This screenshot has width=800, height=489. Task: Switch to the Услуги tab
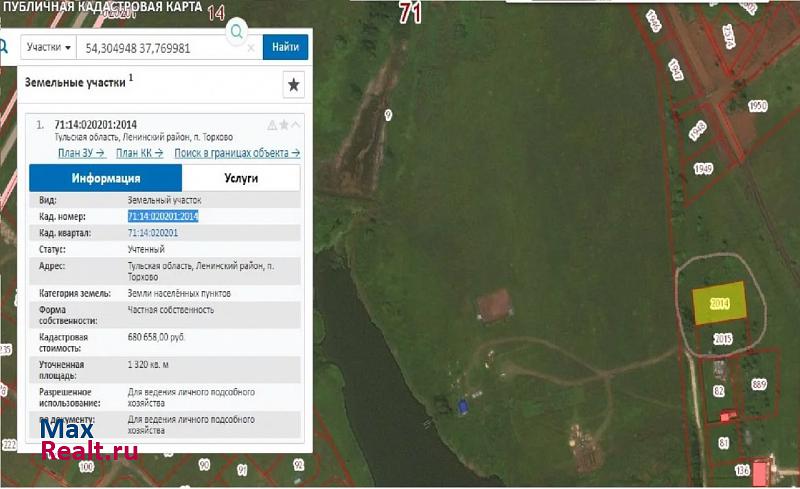pyautogui.click(x=241, y=178)
